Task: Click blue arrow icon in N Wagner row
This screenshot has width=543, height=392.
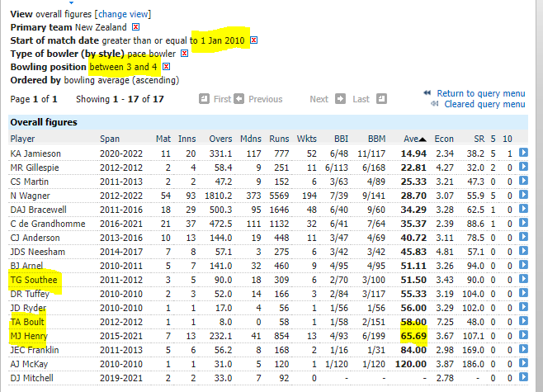Action: pos(523,196)
